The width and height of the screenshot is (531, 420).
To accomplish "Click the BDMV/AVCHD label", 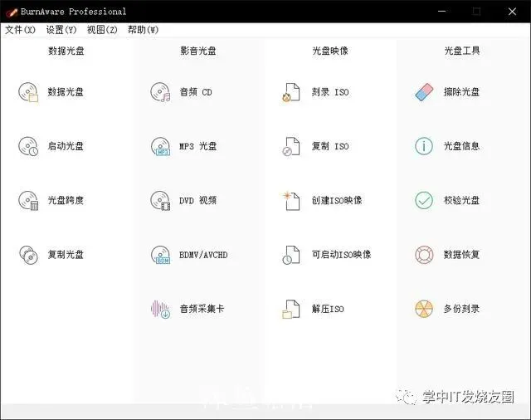I will pos(203,255).
